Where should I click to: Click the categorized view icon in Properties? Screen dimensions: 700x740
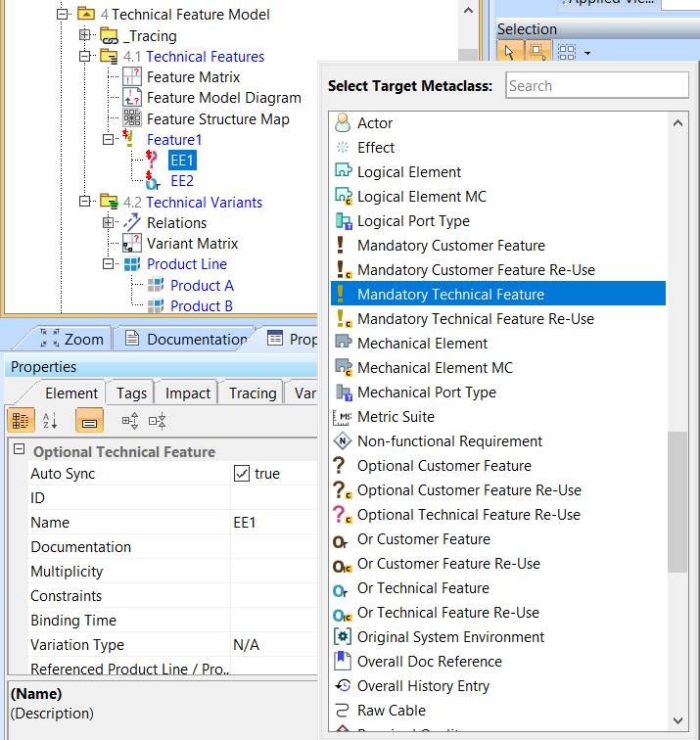click(21, 421)
